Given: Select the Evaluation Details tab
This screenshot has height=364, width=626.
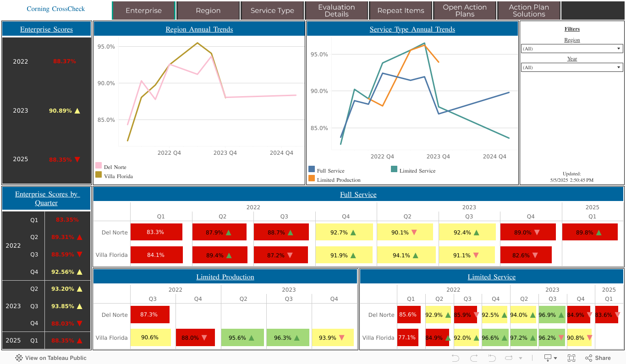Looking at the screenshot, I should (336, 11).
